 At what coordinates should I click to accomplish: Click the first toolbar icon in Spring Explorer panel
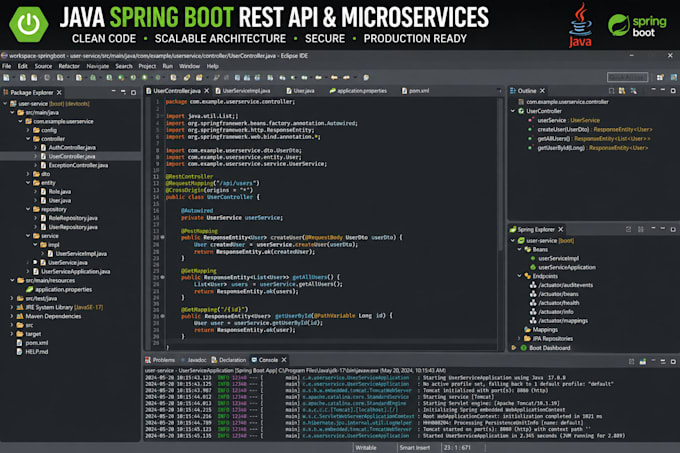coord(628,229)
